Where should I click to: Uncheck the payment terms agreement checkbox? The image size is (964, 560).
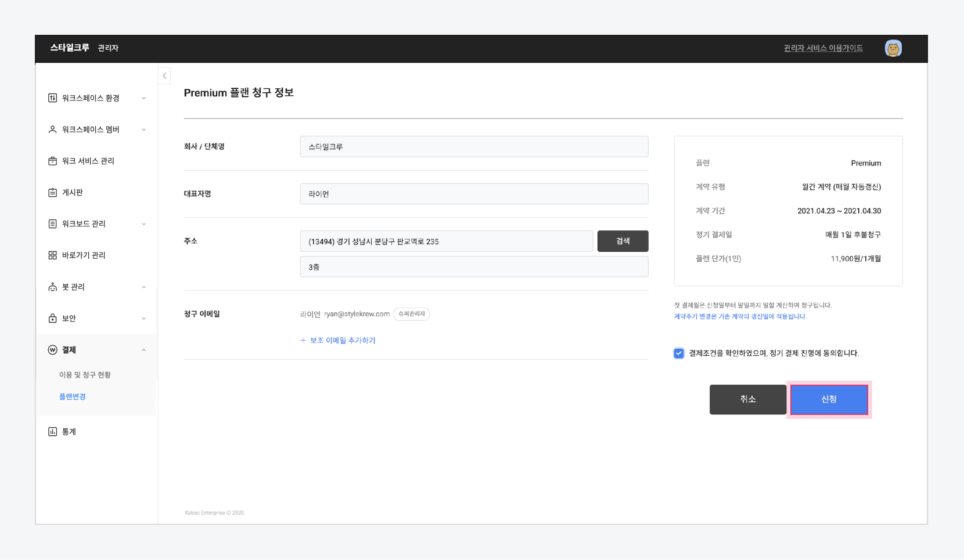coord(679,353)
